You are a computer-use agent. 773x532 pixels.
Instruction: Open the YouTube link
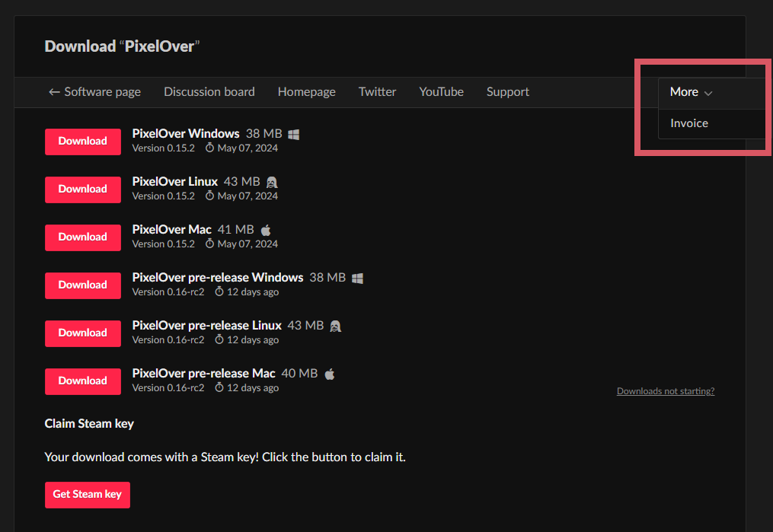441,92
